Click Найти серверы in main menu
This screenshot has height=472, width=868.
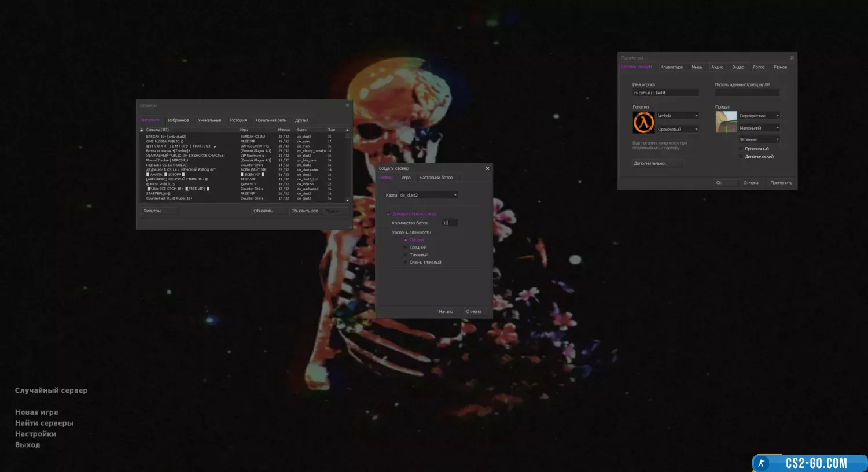pyautogui.click(x=44, y=423)
